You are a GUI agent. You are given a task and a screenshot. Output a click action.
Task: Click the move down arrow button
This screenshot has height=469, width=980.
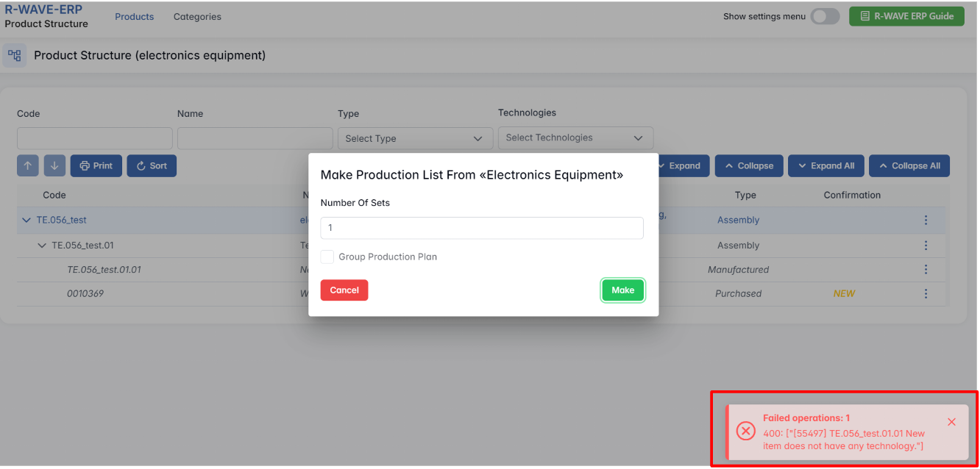point(54,165)
